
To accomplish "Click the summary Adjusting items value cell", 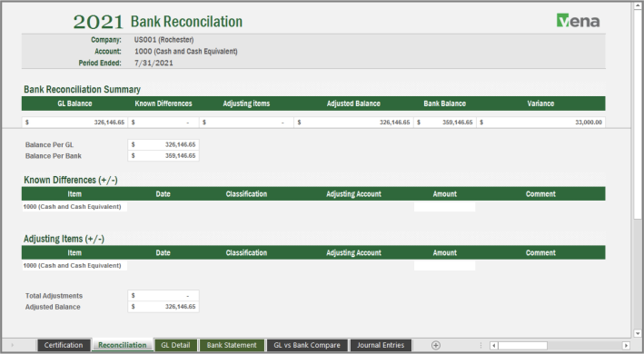I will point(246,123).
